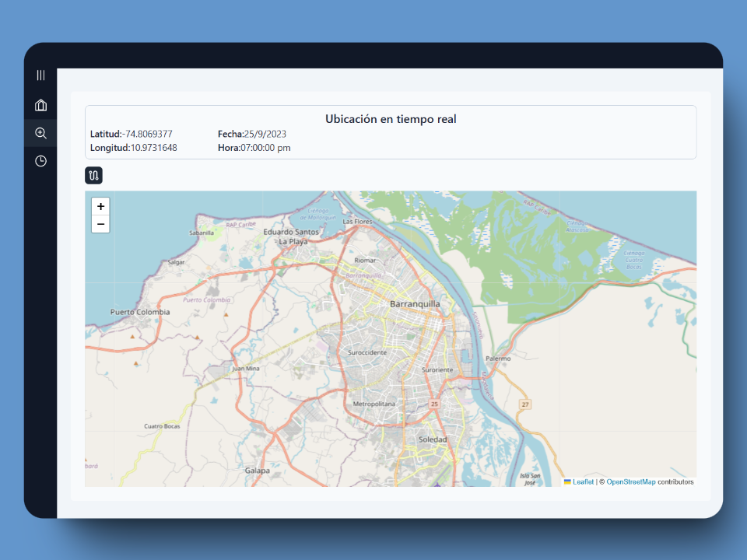The height and width of the screenshot is (560, 747).
Task: Open the home page icon
Action: click(40, 105)
